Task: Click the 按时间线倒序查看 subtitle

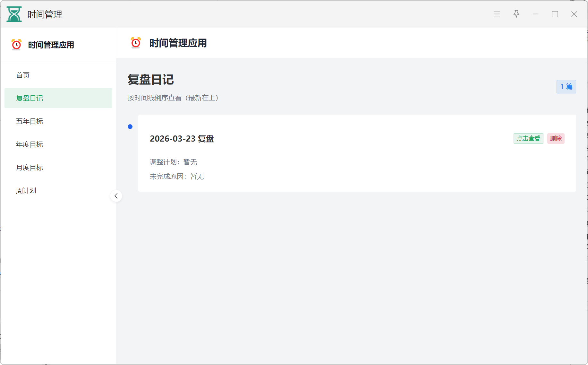Action: [x=173, y=98]
